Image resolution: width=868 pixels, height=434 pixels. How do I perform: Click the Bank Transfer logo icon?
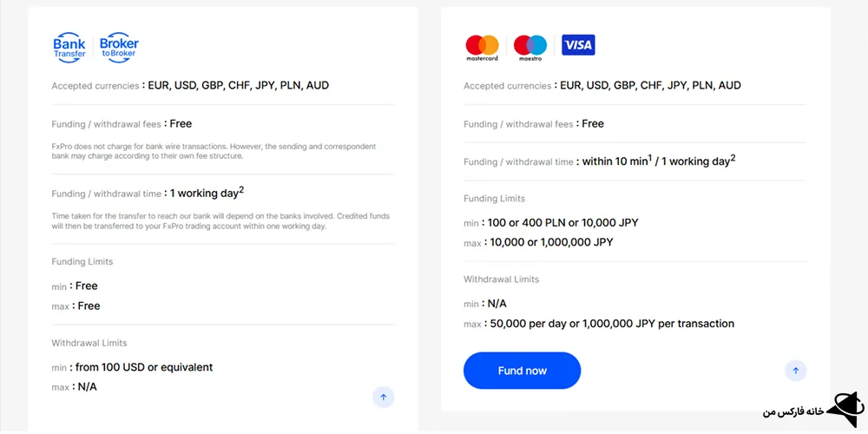pyautogui.click(x=69, y=48)
